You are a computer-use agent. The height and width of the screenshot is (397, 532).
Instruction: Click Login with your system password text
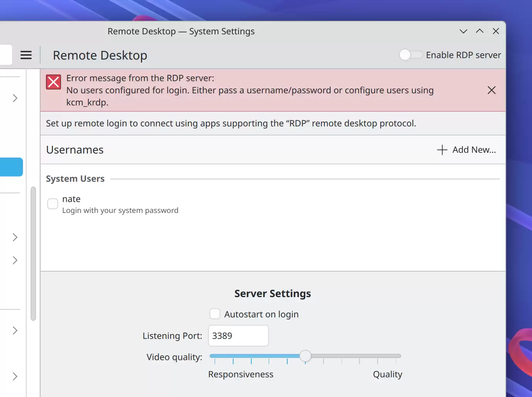[120, 210]
